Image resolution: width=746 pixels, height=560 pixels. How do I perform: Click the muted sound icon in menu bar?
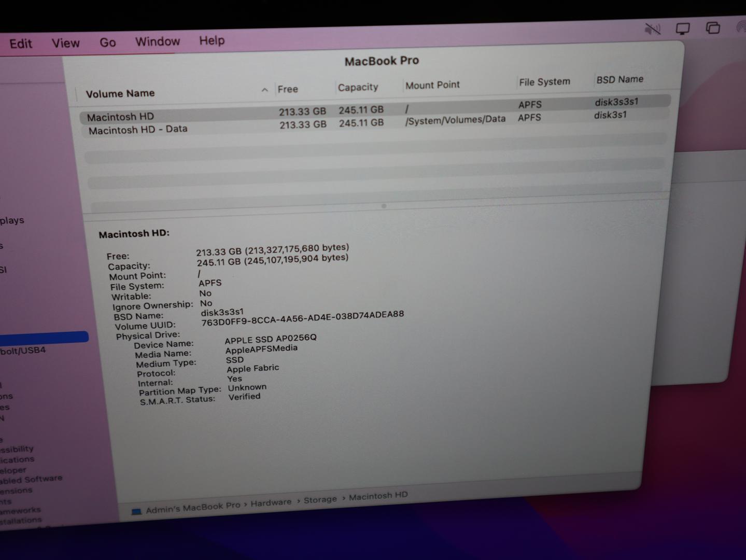(x=652, y=29)
